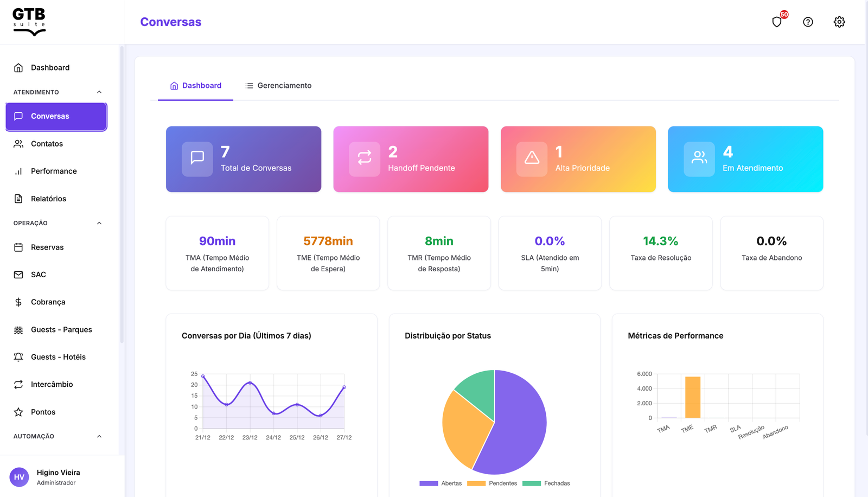The height and width of the screenshot is (497, 868).
Task: Open the Reservas calendar icon
Action: tap(18, 247)
